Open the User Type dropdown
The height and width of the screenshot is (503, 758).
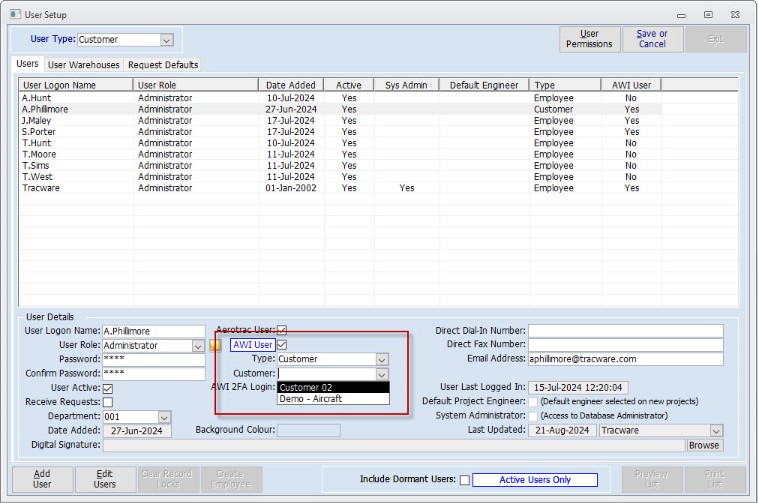point(166,40)
